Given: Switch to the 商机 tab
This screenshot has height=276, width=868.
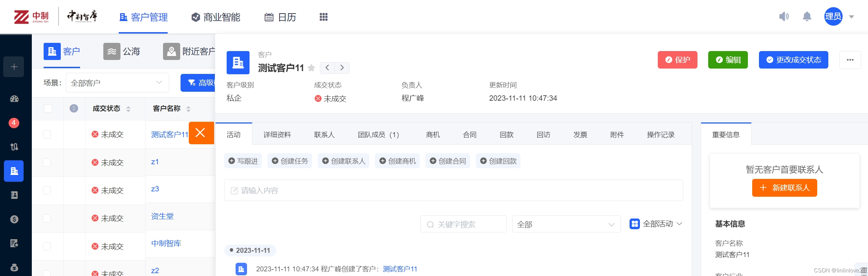Looking at the screenshot, I should [x=433, y=135].
